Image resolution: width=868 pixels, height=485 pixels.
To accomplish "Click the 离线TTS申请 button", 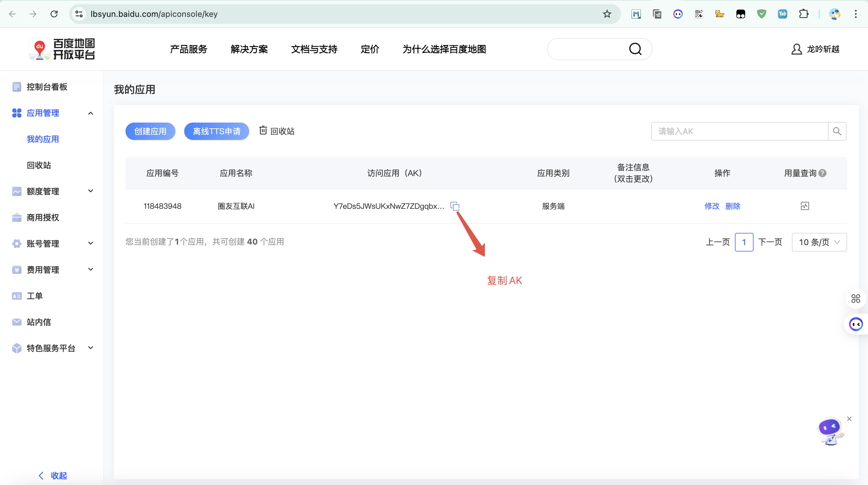I will 217,131.
